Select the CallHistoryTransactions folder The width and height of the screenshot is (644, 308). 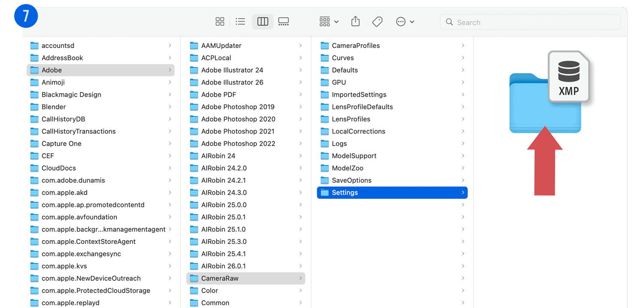100,131
